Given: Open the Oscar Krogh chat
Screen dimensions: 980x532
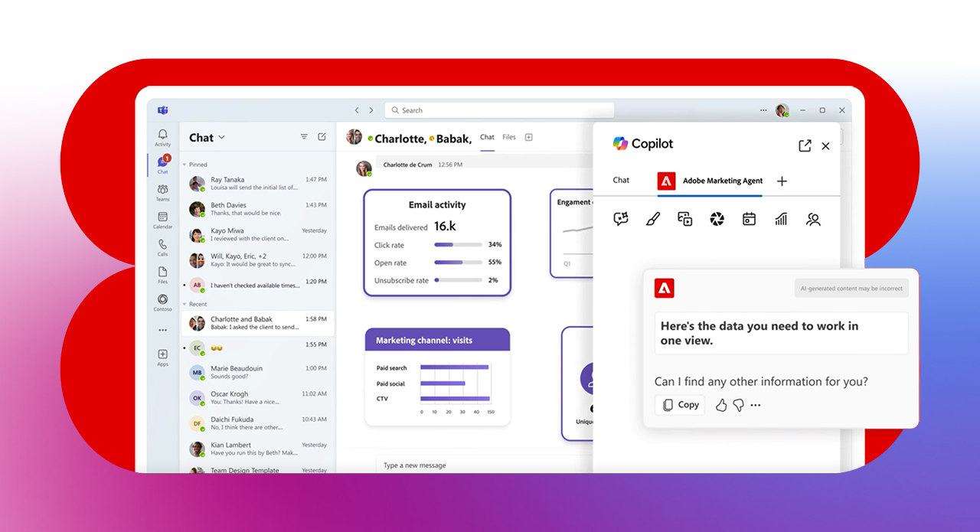Looking at the screenshot, I should (x=259, y=398).
